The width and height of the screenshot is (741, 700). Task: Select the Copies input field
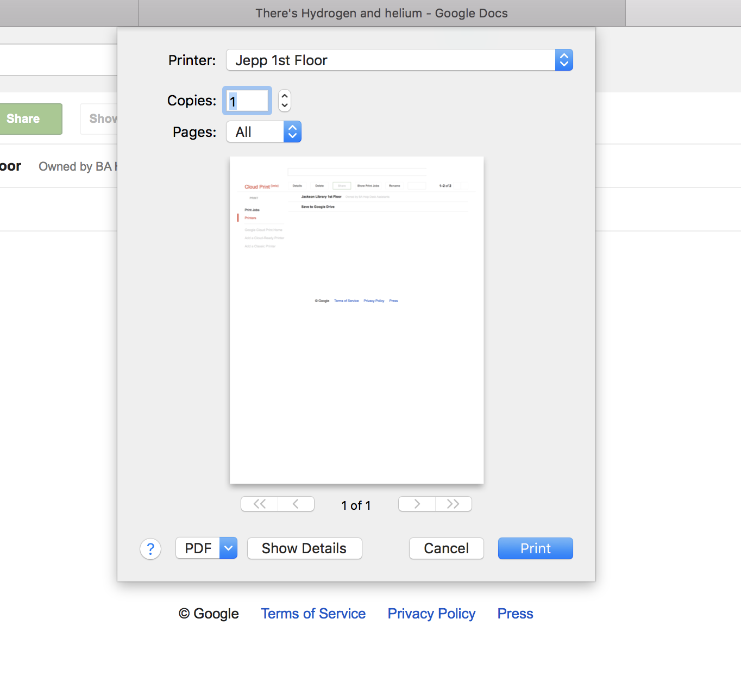click(x=247, y=101)
